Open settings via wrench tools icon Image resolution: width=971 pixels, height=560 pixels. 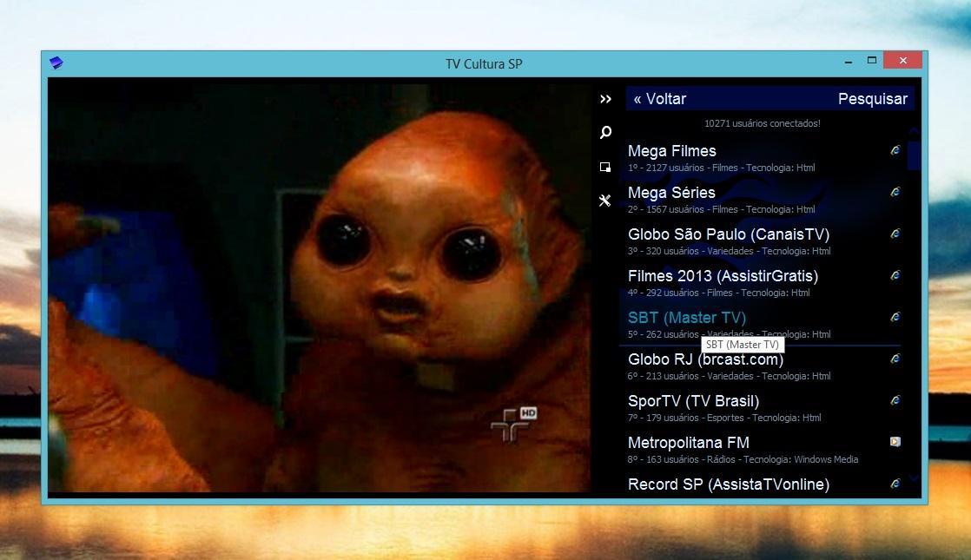pyautogui.click(x=605, y=200)
